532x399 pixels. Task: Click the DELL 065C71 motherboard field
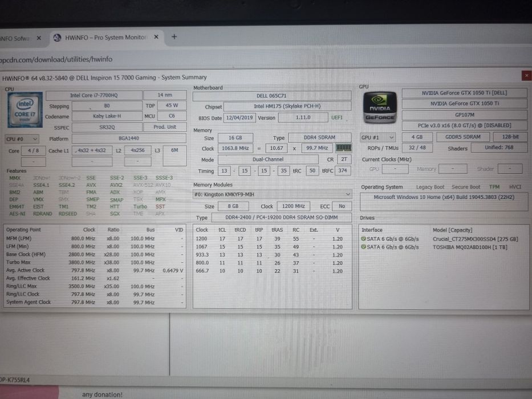(271, 96)
